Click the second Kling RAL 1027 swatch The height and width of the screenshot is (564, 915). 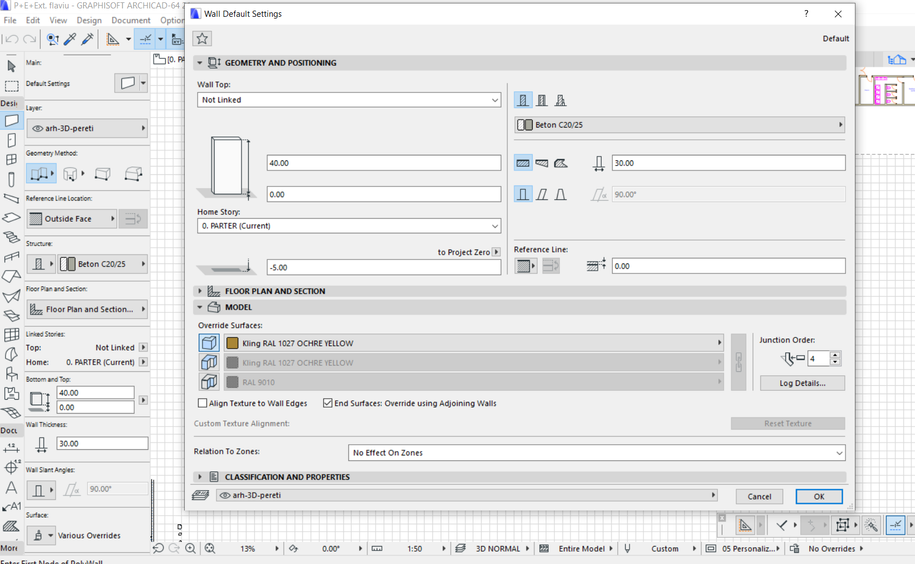(x=232, y=363)
